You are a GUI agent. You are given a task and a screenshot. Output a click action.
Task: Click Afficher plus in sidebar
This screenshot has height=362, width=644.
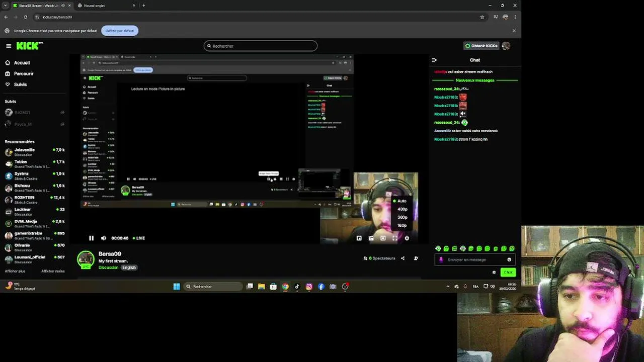point(15,271)
